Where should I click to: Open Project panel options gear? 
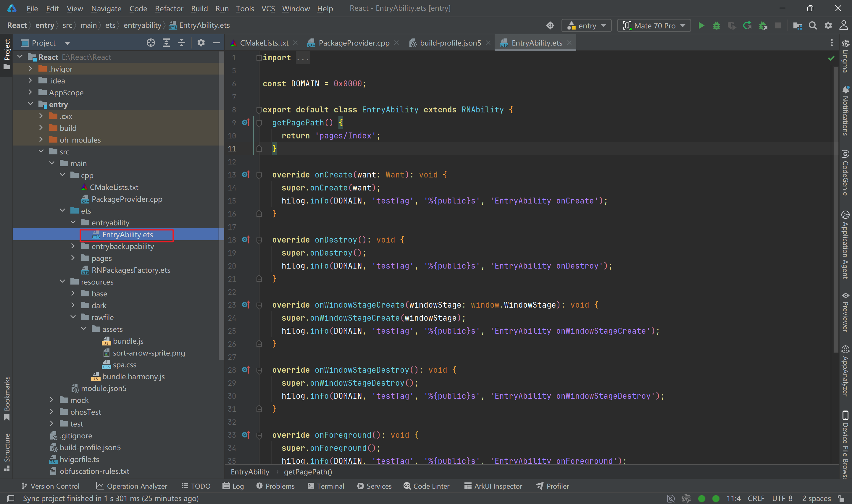point(201,43)
